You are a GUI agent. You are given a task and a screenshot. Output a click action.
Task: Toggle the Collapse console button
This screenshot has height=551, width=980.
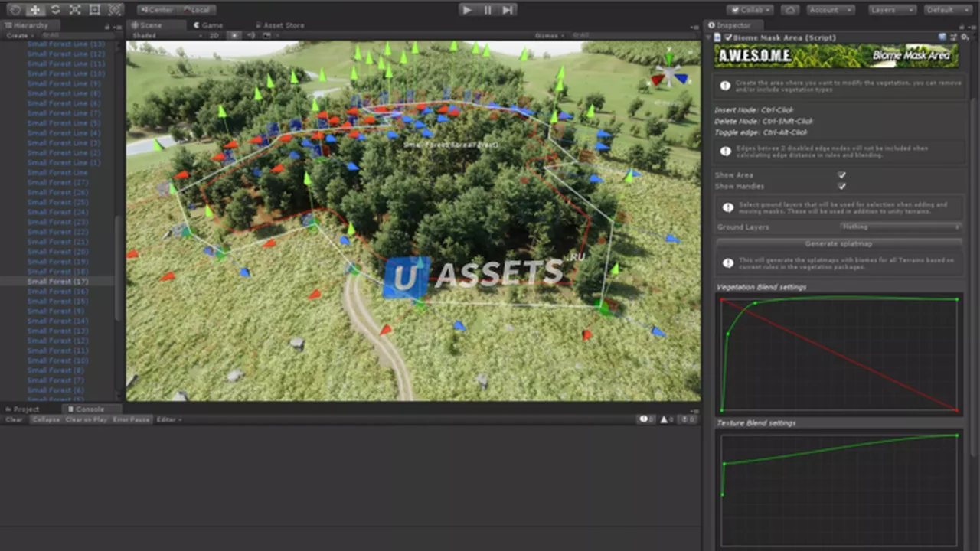(x=46, y=419)
